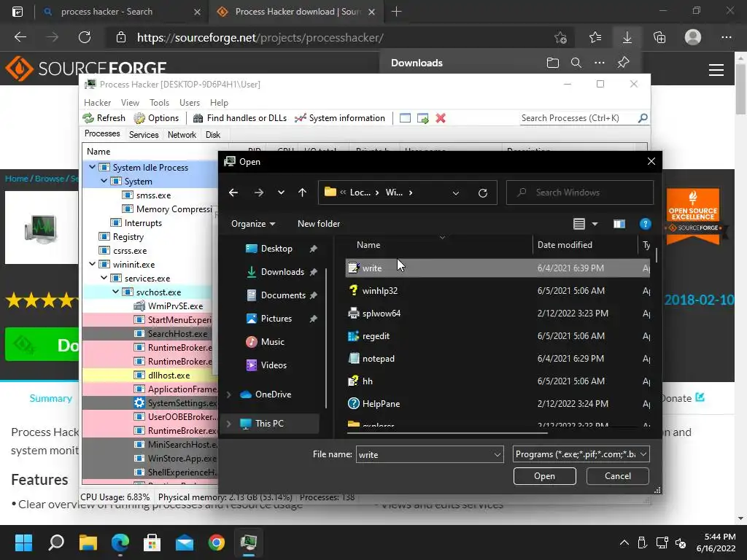
Task: Select Desktop in the navigation pane
Action: (276, 249)
